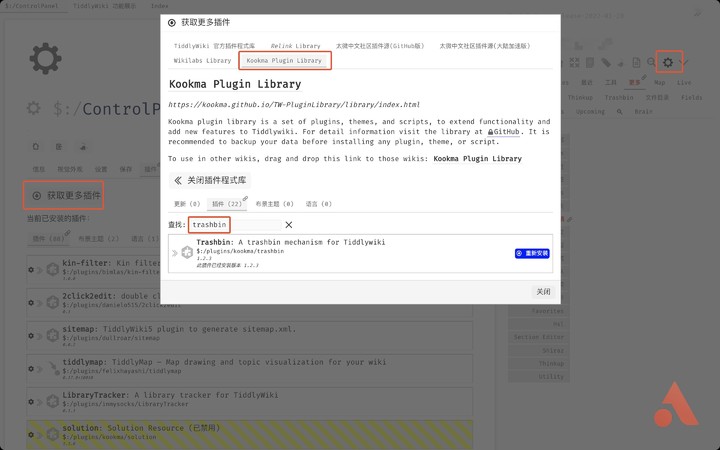This screenshot has height=450, width=720.
Task: Click the tiddlymap plugin logo icon
Action: 53,368
